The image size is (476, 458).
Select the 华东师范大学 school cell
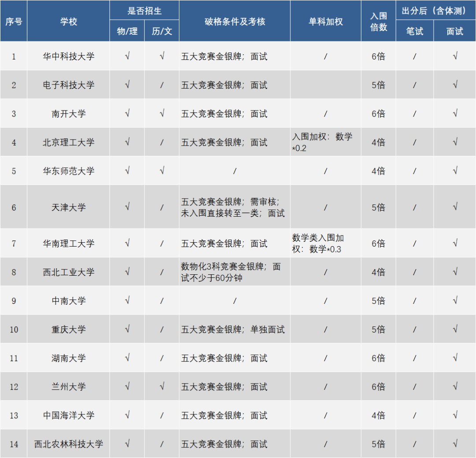click(68, 171)
